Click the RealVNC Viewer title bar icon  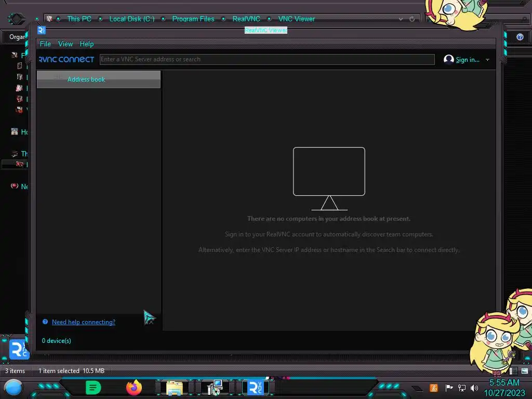point(42,30)
